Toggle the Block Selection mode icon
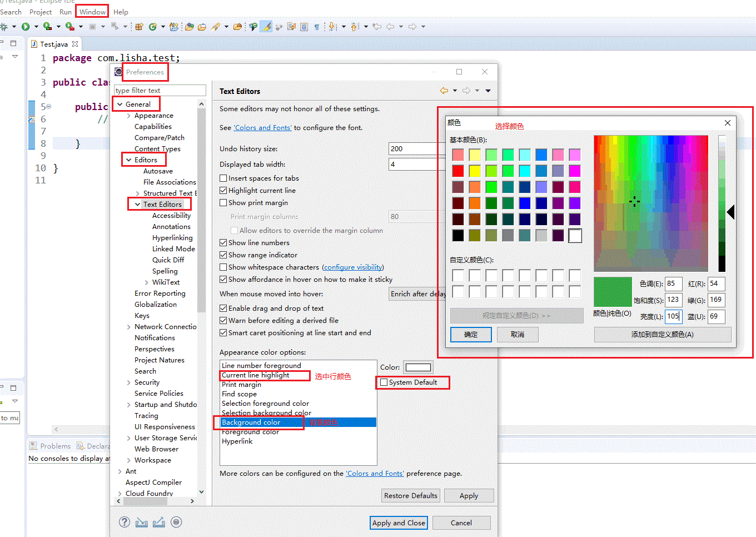Screen dimensions: 756x537 click(304, 26)
